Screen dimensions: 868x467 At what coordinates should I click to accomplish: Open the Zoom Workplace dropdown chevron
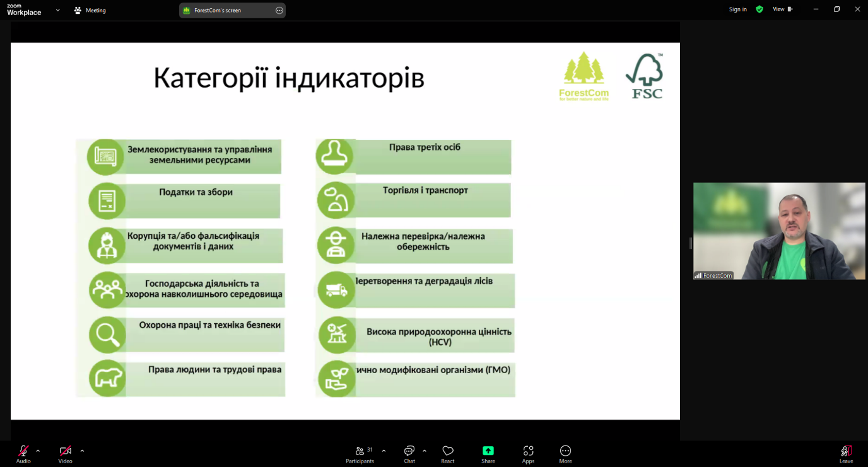point(58,10)
